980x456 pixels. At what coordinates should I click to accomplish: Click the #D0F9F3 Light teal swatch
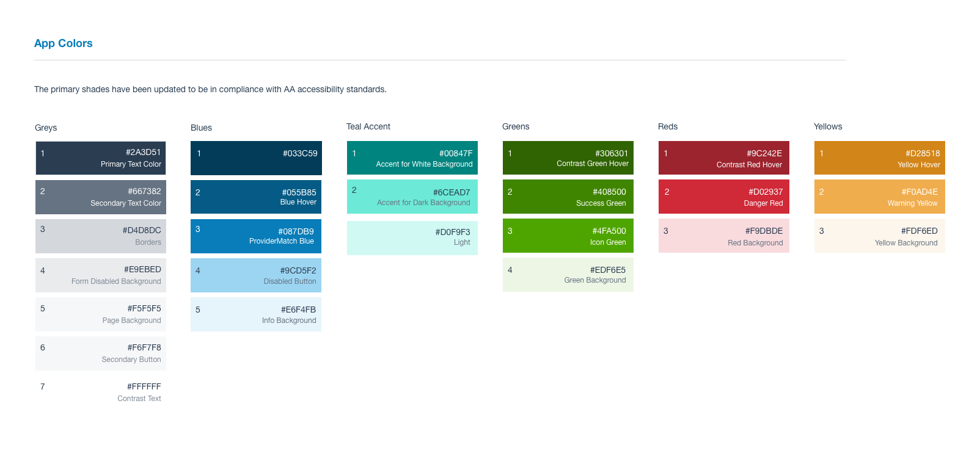pos(412,238)
